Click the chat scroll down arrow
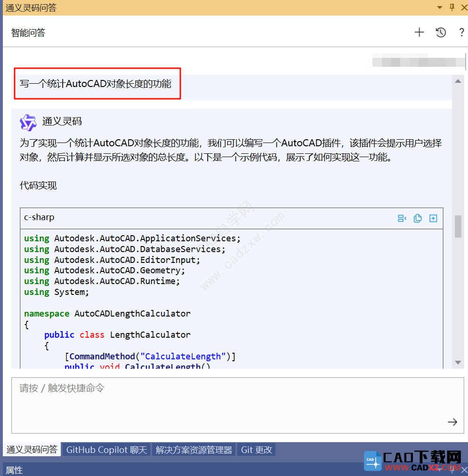This screenshot has width=468, height=476. [x=458, y=363]
